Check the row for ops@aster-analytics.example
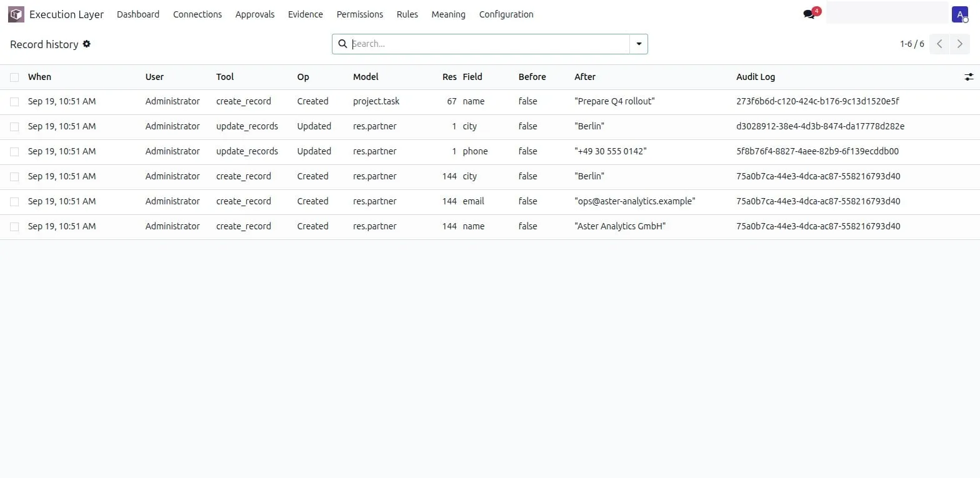The width and height of the screenshot is (980, 478). coord(14,201)
